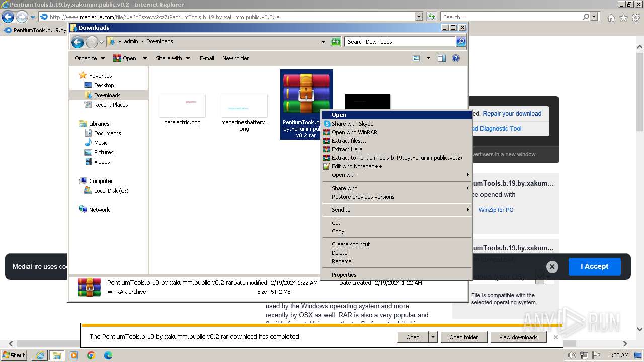This screenshot has height=362, width=644.
Task: Choose Extract files... option
Action: click(397, 141)
